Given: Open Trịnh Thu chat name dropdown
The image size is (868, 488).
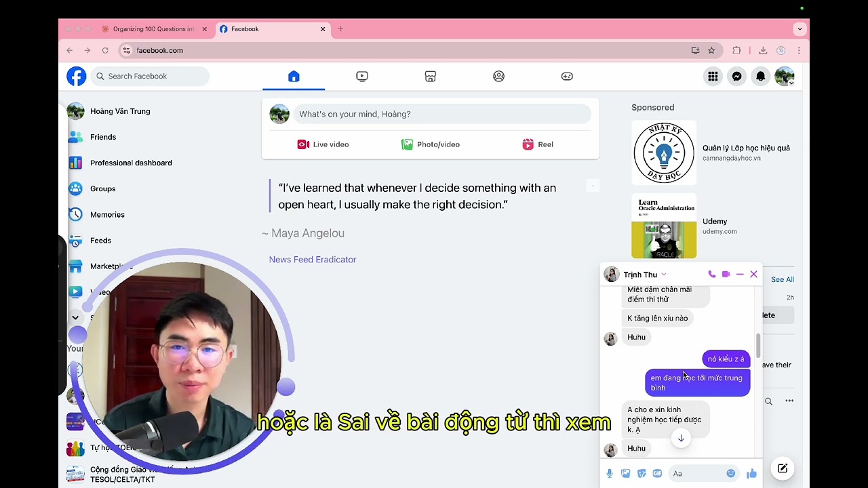Looking at the screenshot, I should click(645, 274).
